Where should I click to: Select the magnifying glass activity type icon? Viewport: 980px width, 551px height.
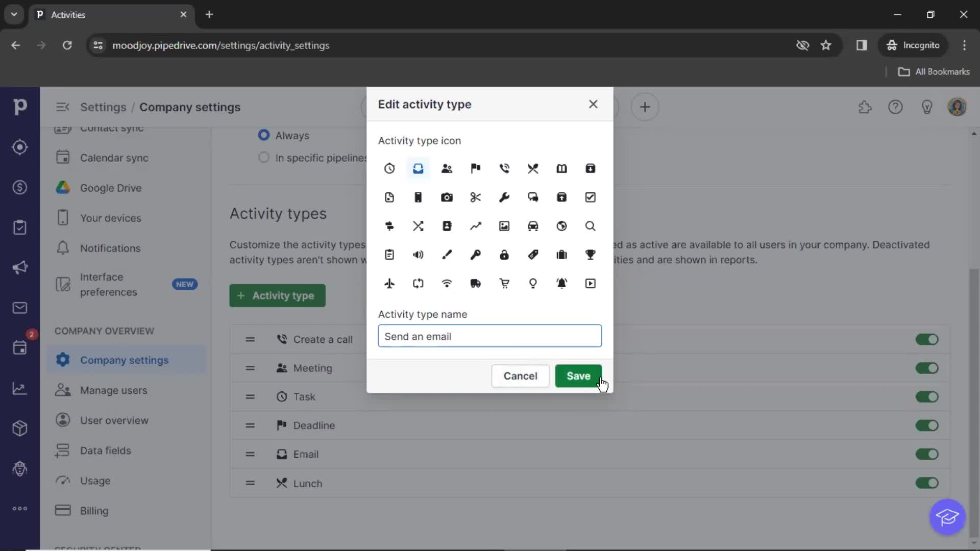tap(590, 226)
